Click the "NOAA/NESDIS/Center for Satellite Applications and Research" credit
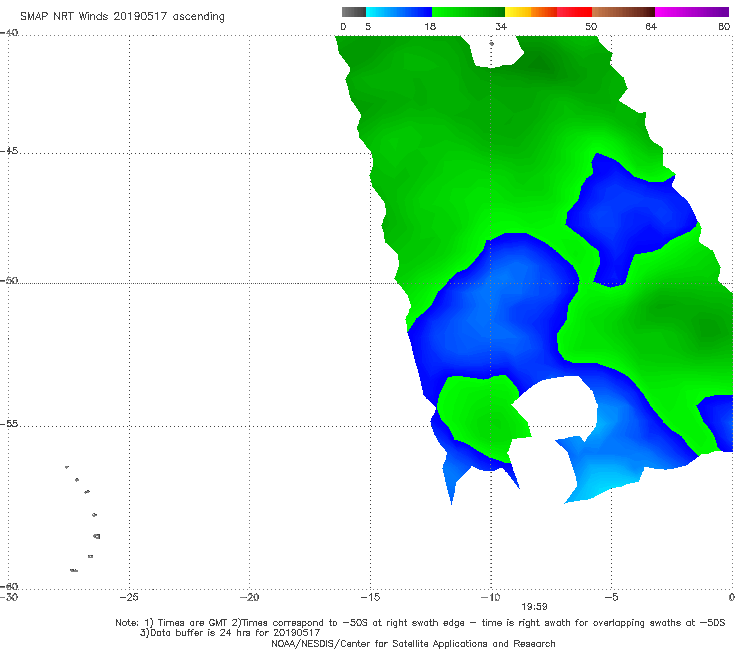This screenshot has width=740, height=650. (413, 643)
